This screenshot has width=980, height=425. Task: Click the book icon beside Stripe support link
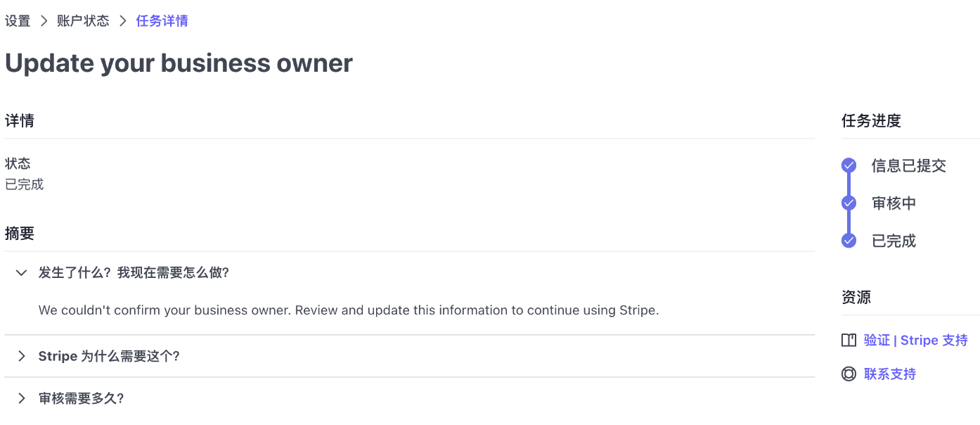(849, 341)
